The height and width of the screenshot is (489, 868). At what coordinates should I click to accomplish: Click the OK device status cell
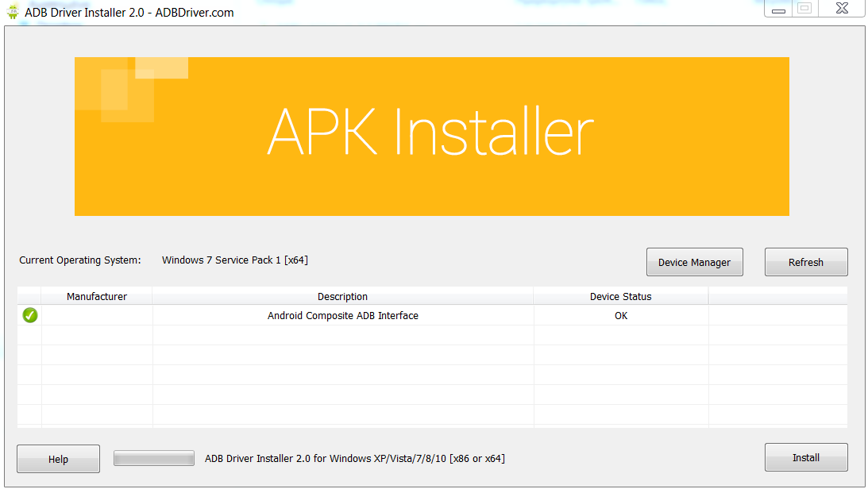click(x=621, y=315)
